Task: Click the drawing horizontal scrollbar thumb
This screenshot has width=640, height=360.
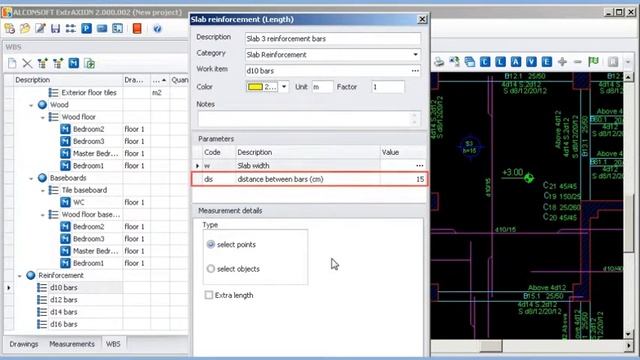Action: [490, 346]
